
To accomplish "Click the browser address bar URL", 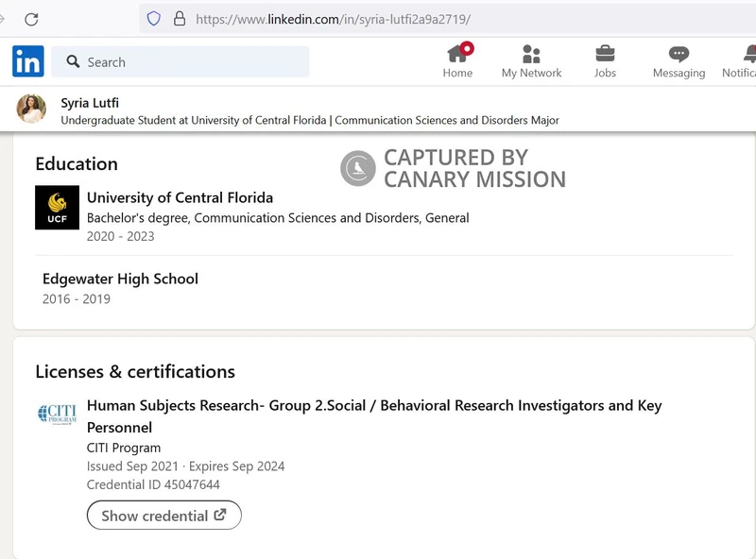I will coord(333,19).
